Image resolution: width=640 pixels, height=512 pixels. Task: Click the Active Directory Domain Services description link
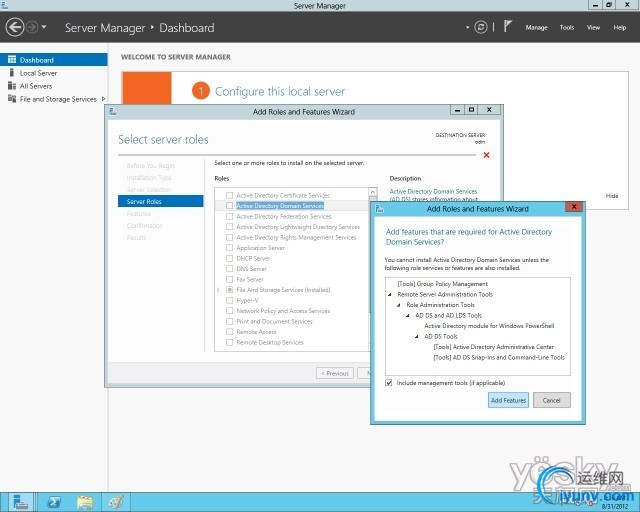tap(433, 191)
